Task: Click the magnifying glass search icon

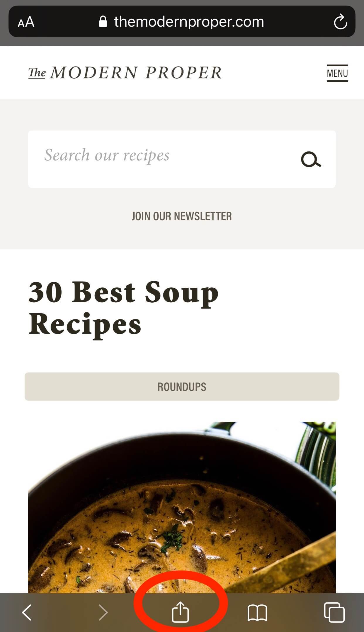Action: pos(311,159)
